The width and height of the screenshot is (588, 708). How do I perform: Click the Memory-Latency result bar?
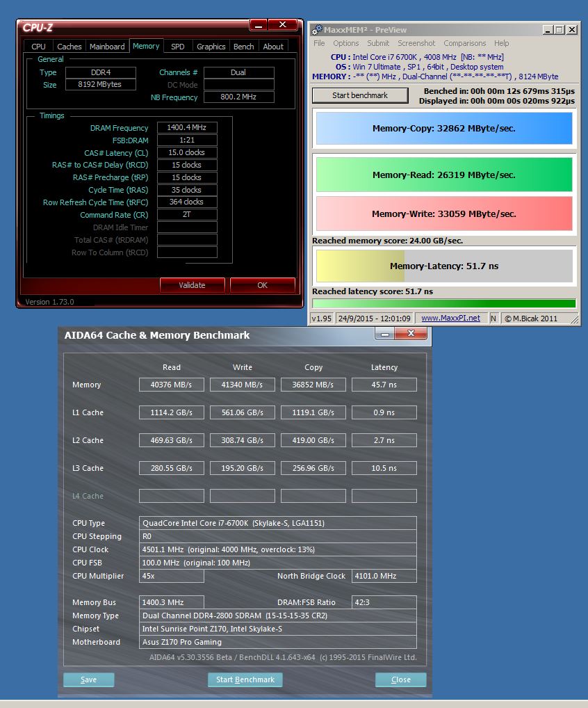(x=444, y=266)
